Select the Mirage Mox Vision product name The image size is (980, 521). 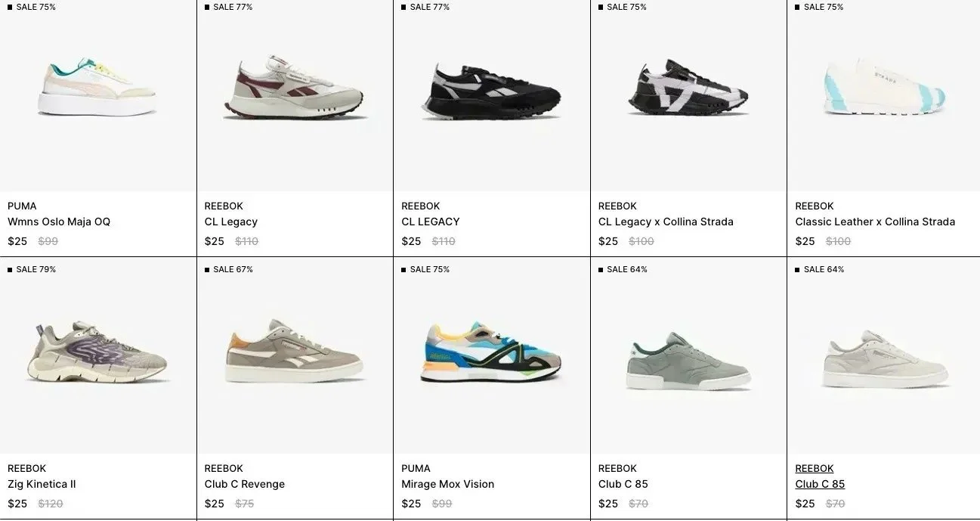447,484
